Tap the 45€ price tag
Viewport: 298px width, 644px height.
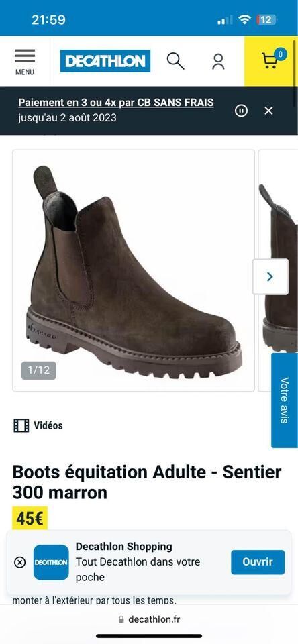pos(30,519)
